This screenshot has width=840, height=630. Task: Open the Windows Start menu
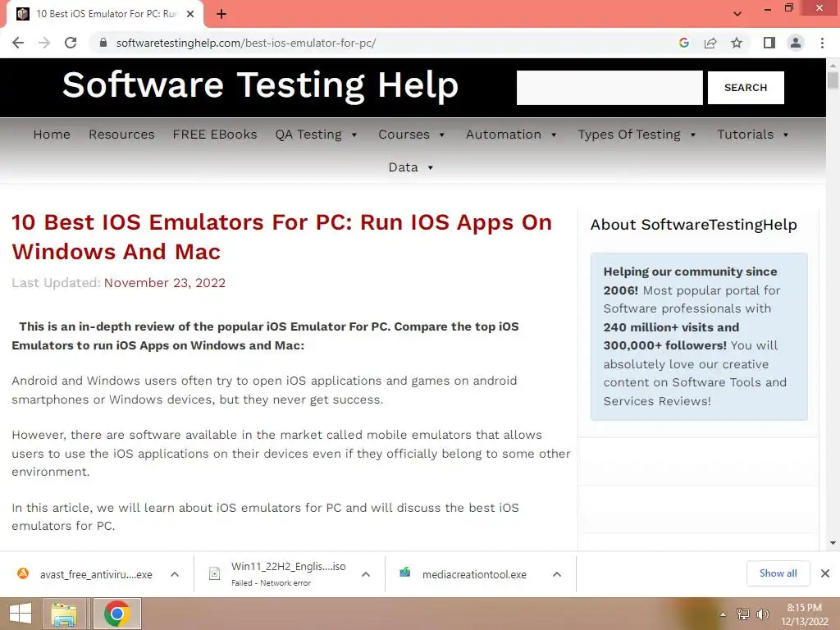coord(21,614)
